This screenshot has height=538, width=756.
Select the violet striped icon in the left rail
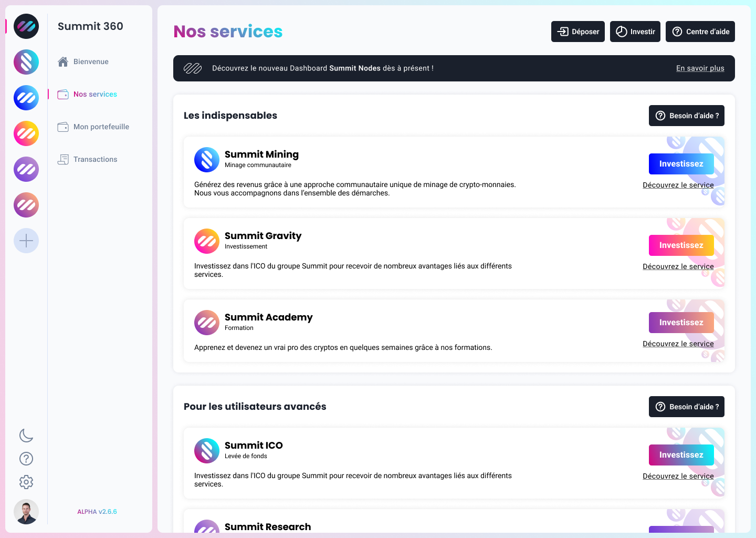pos(26,169)
